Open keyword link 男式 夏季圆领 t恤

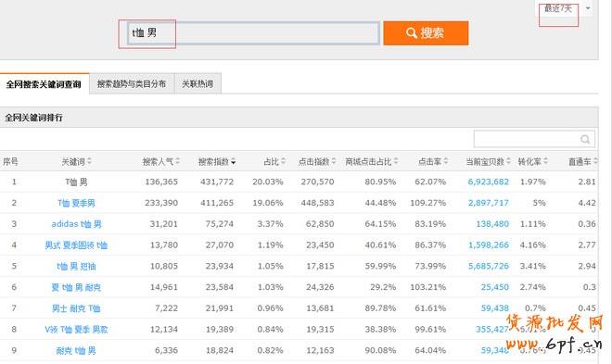tap(76, 245)
